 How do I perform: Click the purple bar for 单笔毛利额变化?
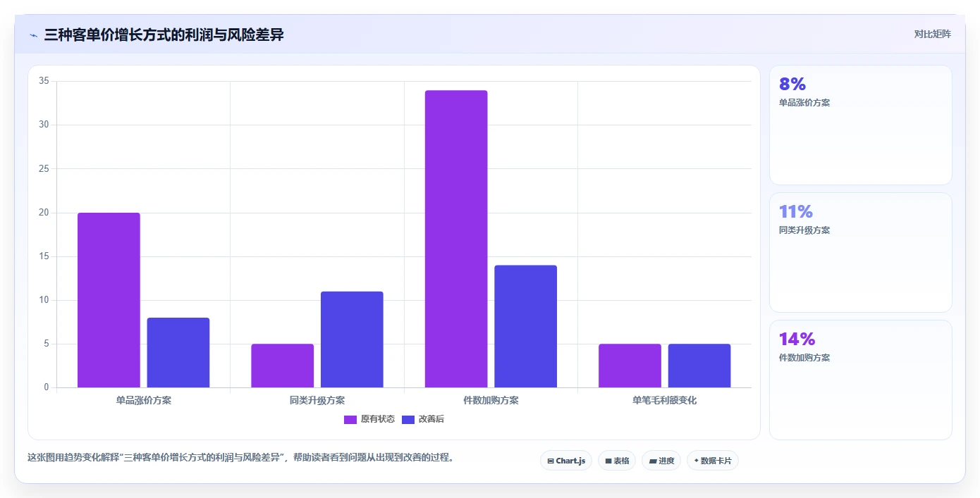(630, 366)
